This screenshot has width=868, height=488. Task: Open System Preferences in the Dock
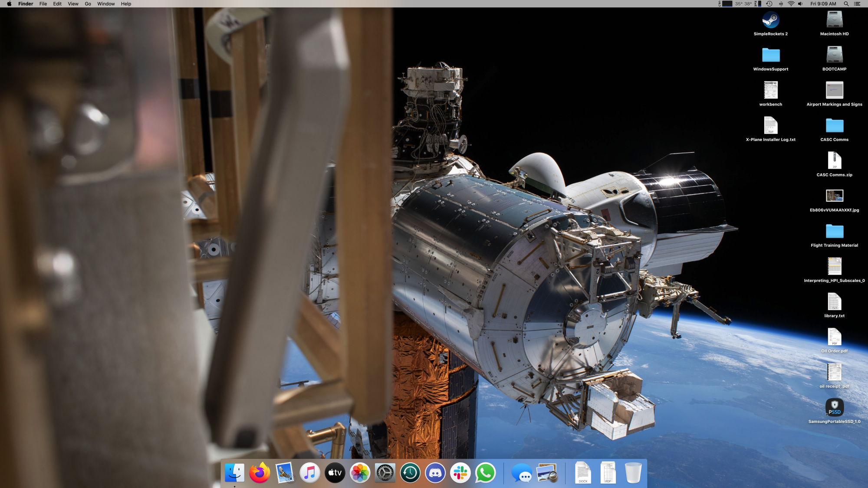coord(385,473)
